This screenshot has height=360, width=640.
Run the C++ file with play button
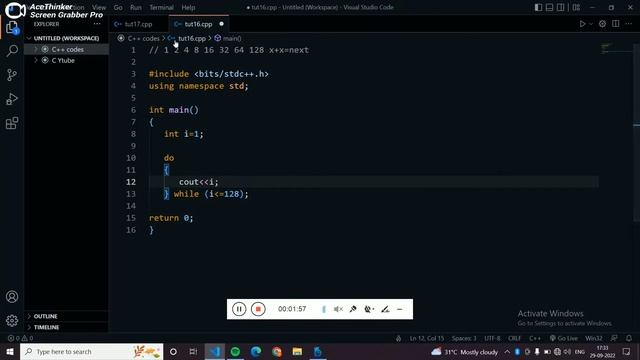point(582,24)
